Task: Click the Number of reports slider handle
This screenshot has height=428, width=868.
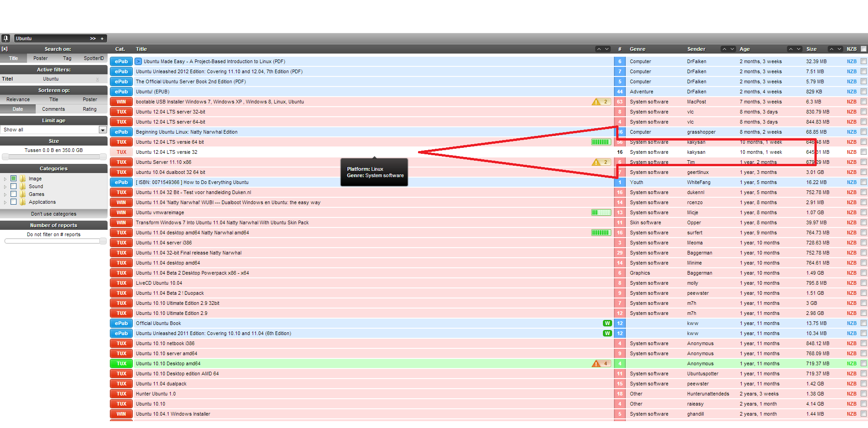Action: click(x=103, y=241)
